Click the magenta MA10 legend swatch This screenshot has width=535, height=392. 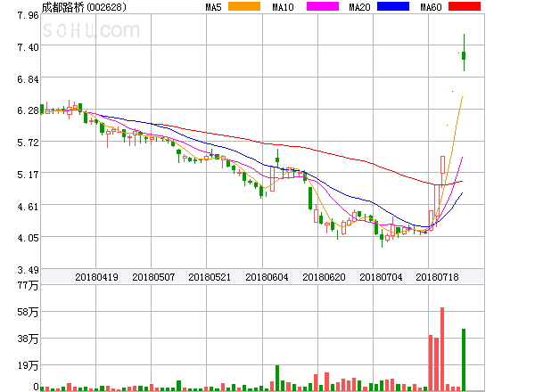[x=323, y=6]
